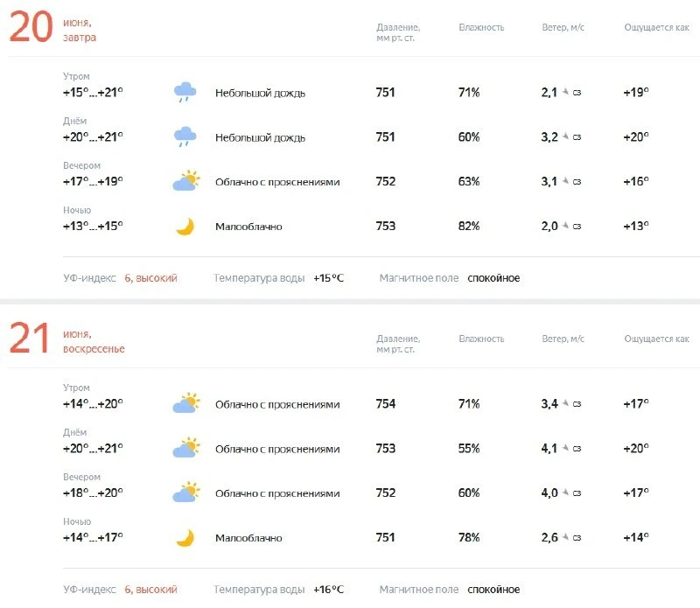Click the "июня, воскресенье" date label
Viewport: 700px width, 608px height.
94,341
